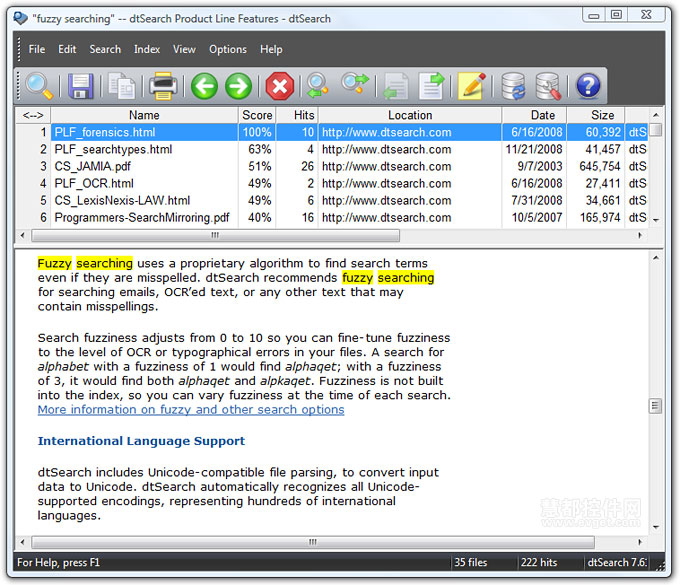Click the Save floppy disk icon
The width and height of the screenshot is (680, 585).
point(81,86)
